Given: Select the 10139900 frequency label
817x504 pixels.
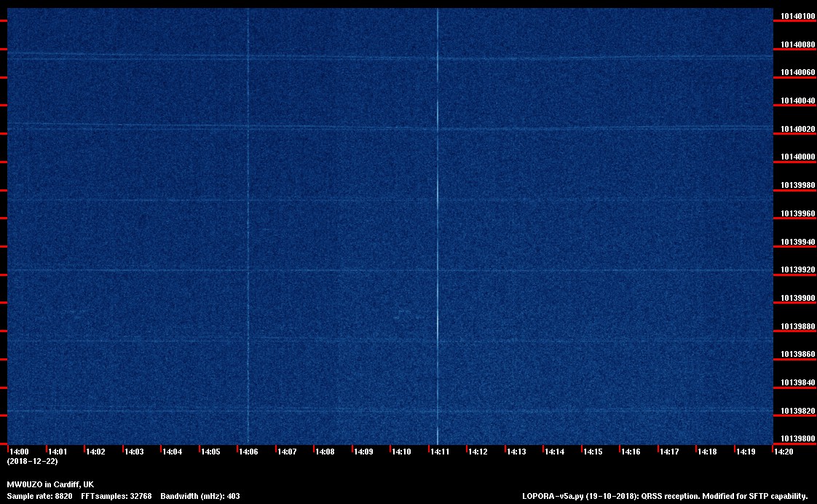Looking at the screenshot, I should pos(797,298).
